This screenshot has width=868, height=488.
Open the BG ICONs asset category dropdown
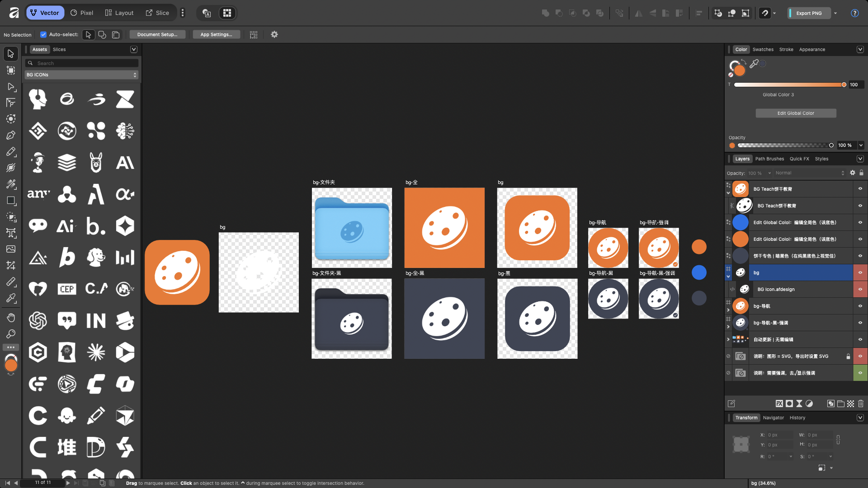(81, 75)
